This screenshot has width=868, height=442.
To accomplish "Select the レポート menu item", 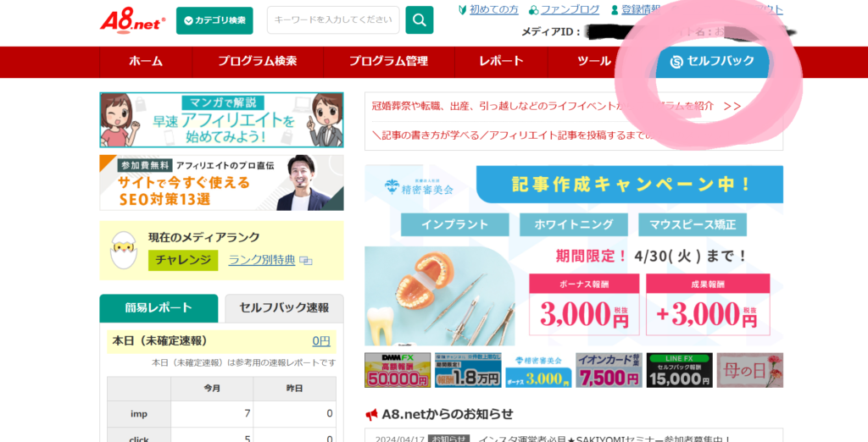I will point(501,61).
